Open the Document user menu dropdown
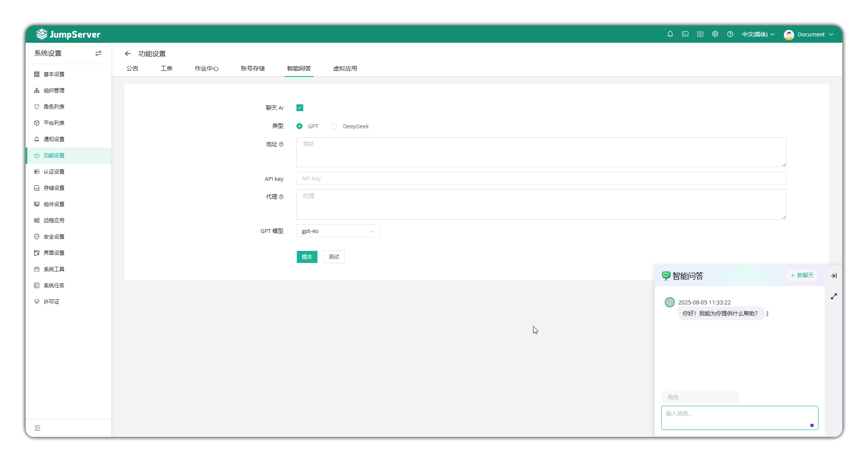This screenshot has width=868, height=454. pyautogui.click(x=815, y=35)
